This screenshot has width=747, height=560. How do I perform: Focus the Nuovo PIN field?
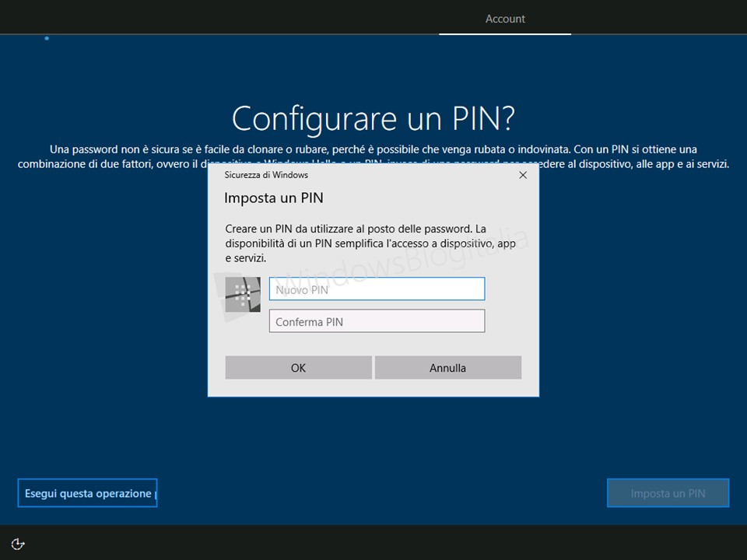[377, 289]
